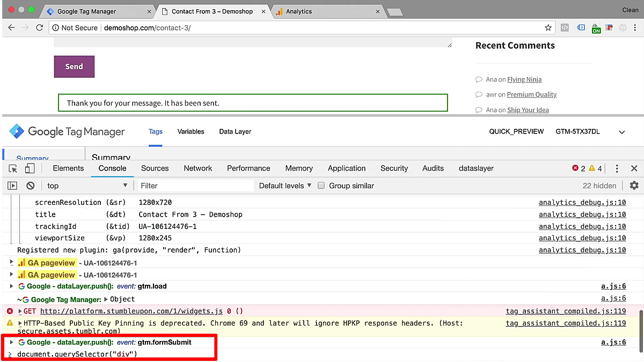The width and height of the screenshot is (644, 362).
Task: Open DevTools customize three-dot menu
Action: [617, 168]
